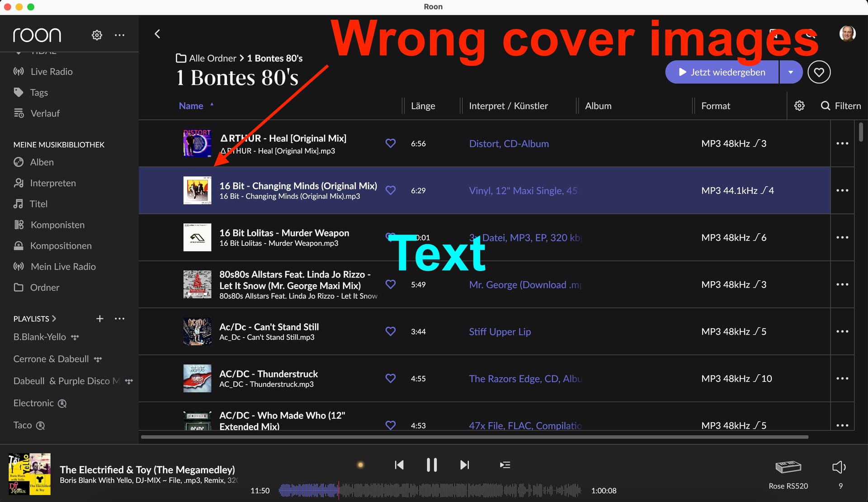Screen dimensions: 868x502
Task: Skip to next track
Action: tap(465, 465)
